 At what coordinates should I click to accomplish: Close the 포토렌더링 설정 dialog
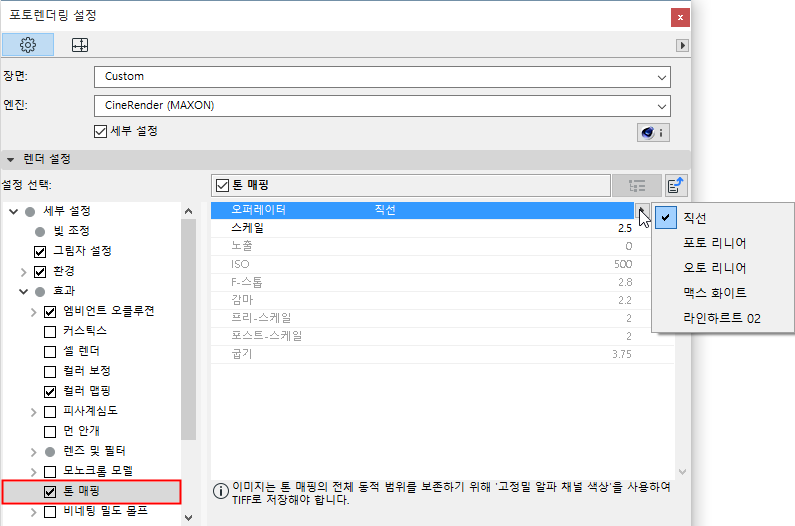[x=680, y=17]
